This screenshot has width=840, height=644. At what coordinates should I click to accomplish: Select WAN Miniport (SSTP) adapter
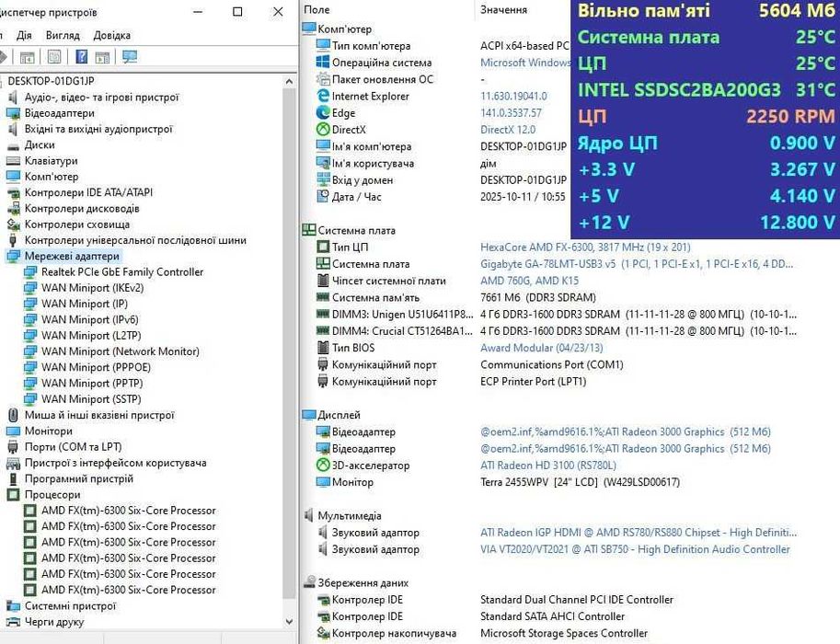[x=91, y=399]
